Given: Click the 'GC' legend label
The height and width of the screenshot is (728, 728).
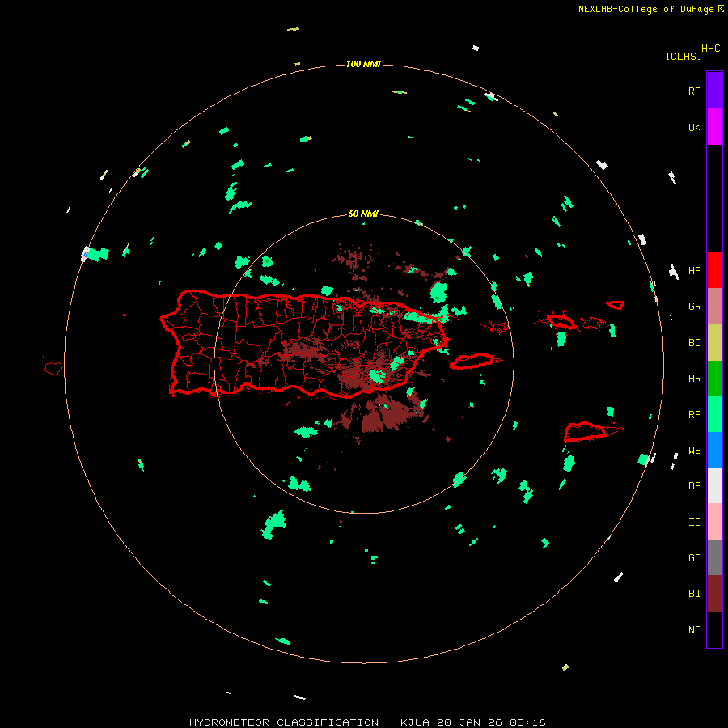Looking at the screenshot, I should [x=694, y=558].
